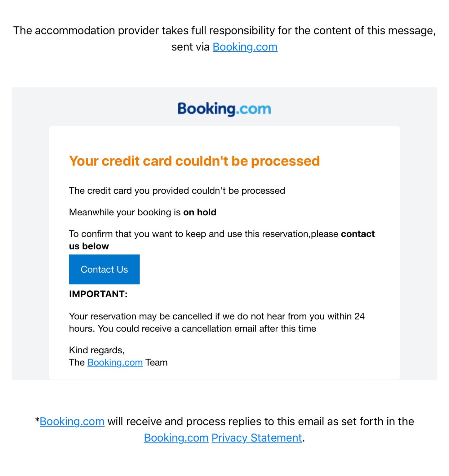Select the 'on hold' bolded text

coord(200,212)
